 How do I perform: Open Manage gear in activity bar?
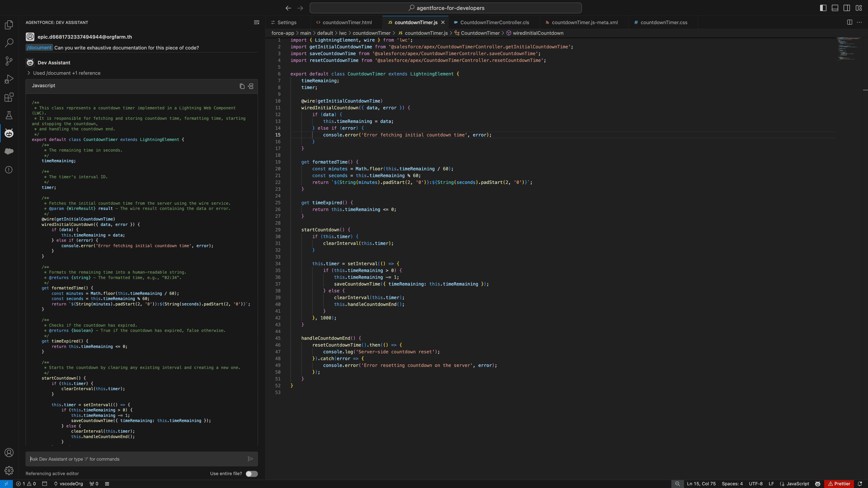[9, 470]
